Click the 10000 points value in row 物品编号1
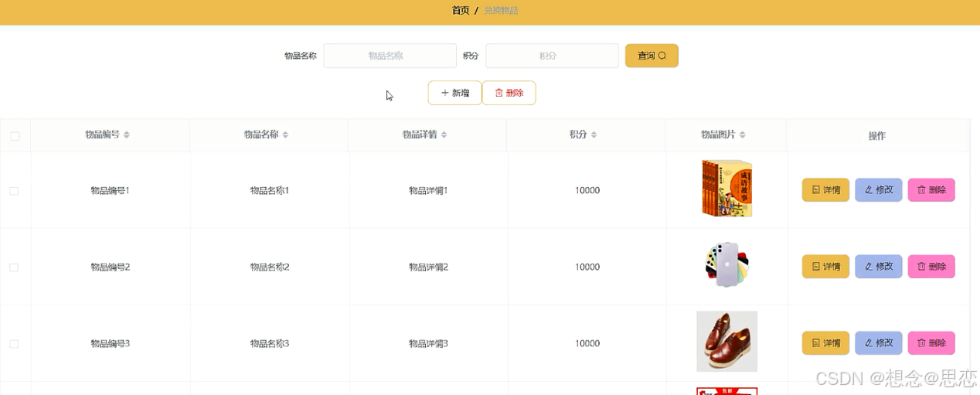This screenshot has width=980, height=395. click(x=587, y=190)
